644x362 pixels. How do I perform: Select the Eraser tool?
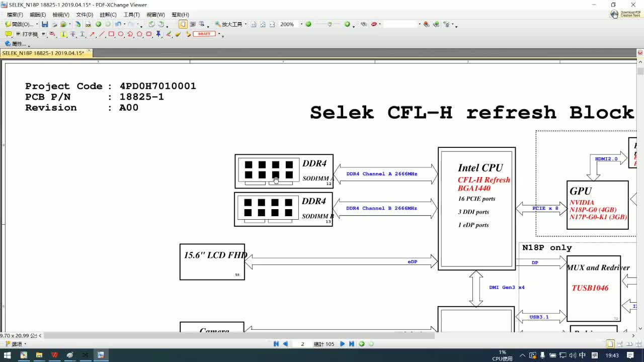tap(178, 34)
